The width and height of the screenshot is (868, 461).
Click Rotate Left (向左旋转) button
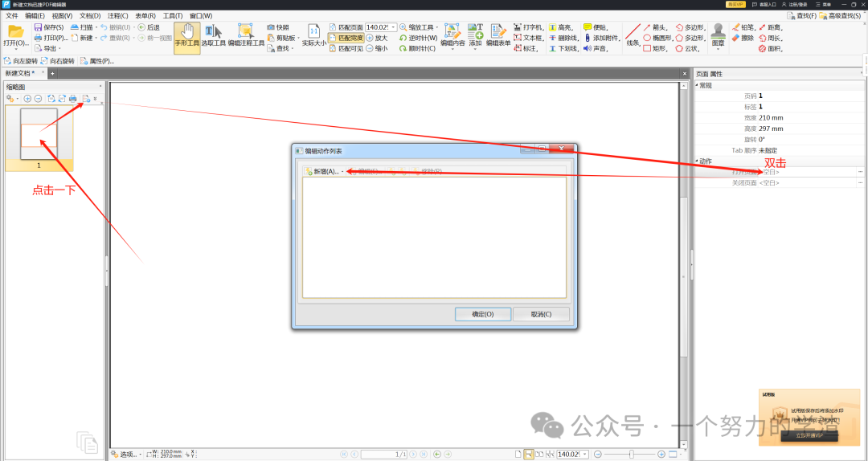pyautogui.click(x=21, y=61)
